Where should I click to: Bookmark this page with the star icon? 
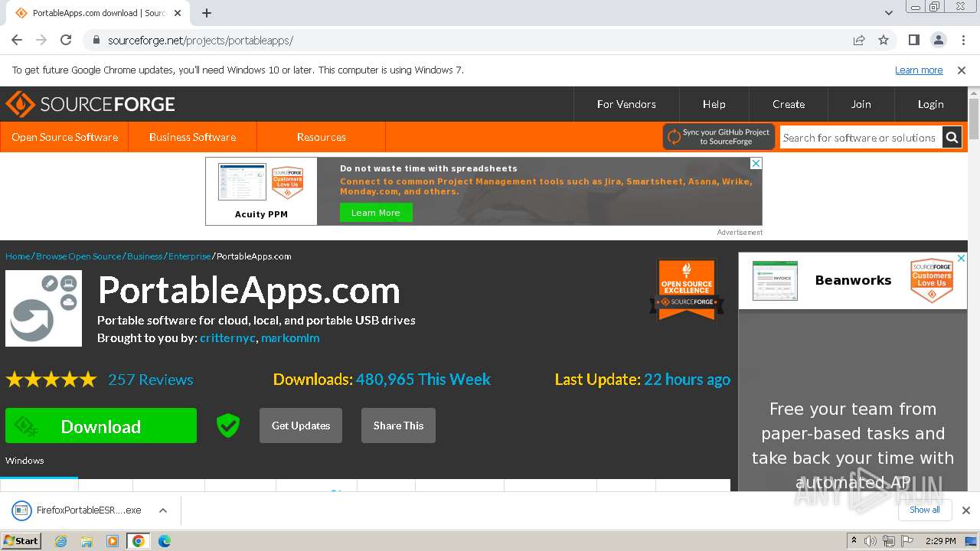884,40
